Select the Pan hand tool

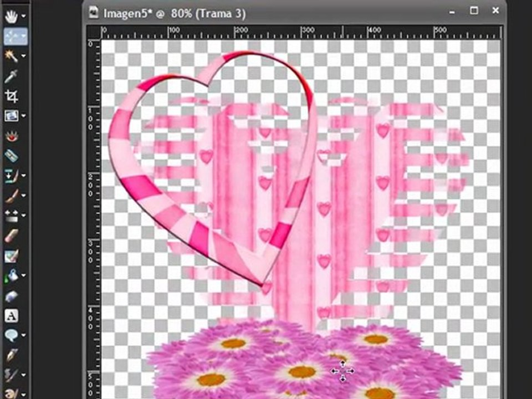(x=11, y=16)
